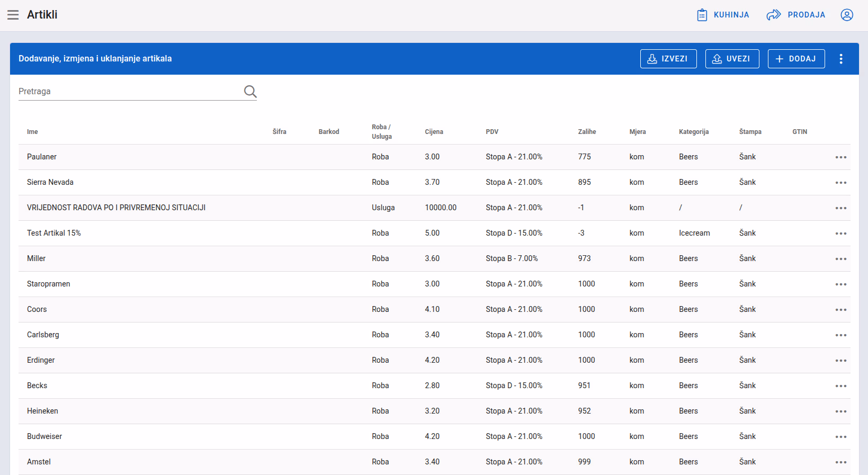Click the user account profile icon

coord(847,15)
